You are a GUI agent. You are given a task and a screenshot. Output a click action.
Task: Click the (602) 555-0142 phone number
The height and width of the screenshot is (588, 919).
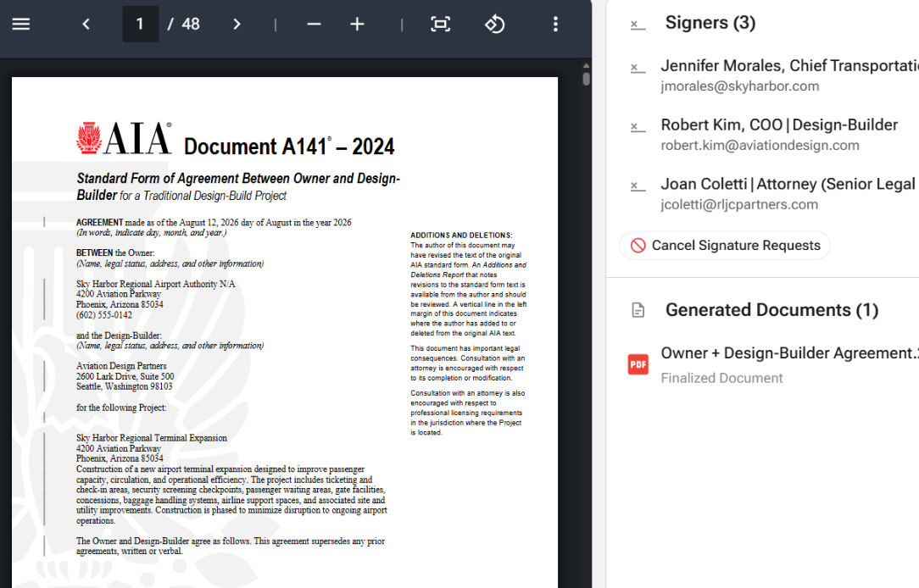tap(104, 315)
